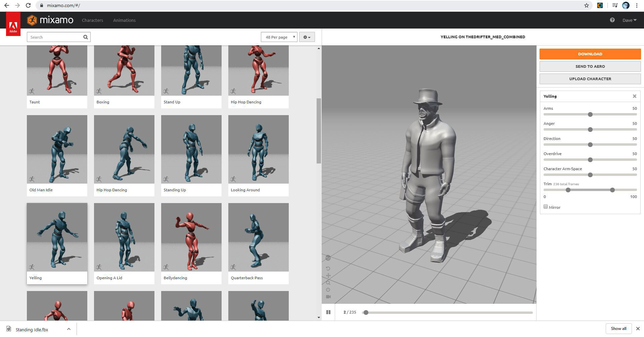
Task: Click the search magnifier in the search bar
Action: [85, 37]
